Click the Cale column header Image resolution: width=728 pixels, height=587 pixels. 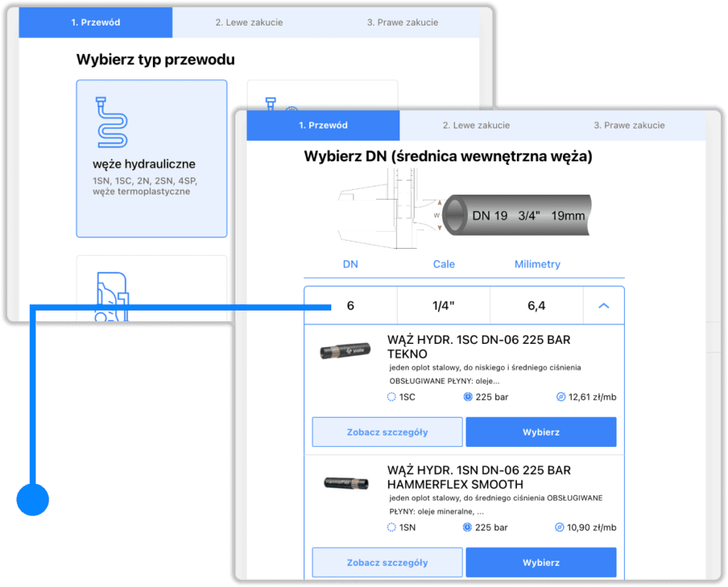pos(444,264)
